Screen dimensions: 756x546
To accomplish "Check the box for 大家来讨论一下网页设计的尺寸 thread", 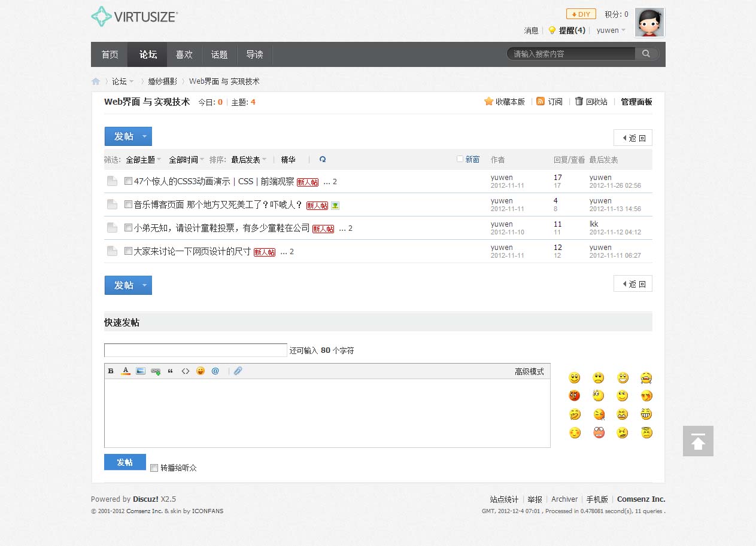I will point(128,251).
